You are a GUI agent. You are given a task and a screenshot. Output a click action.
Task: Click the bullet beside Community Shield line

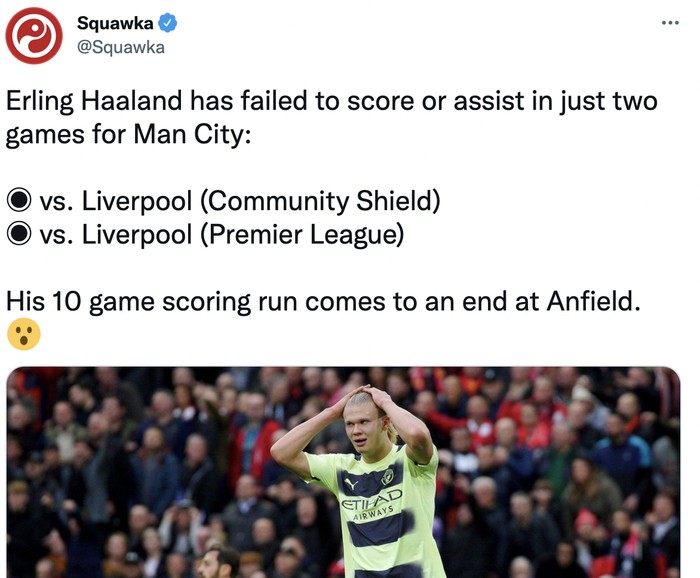[x=18, y=201]
